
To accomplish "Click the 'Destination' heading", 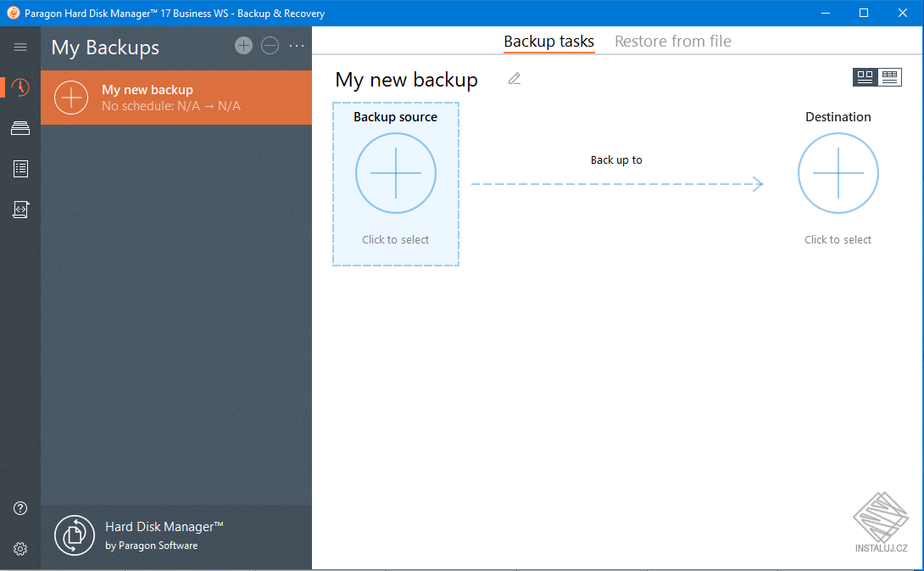I will click(838, 117).
